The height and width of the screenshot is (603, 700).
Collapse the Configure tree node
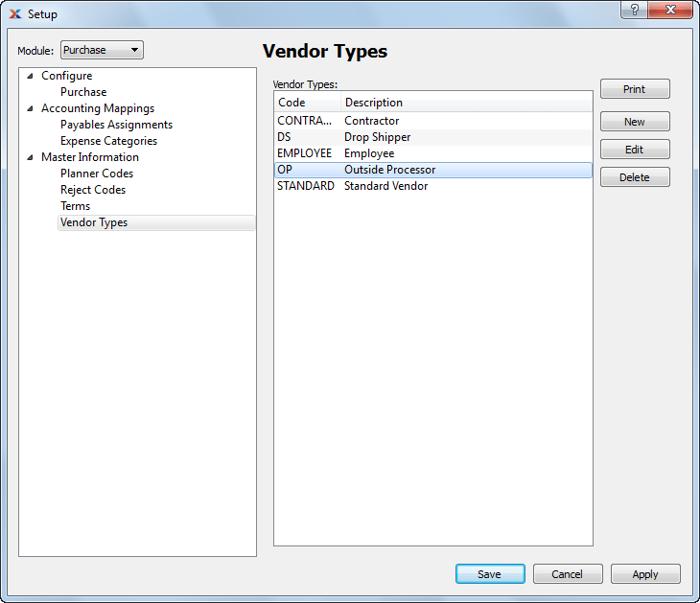click(30, 76)
